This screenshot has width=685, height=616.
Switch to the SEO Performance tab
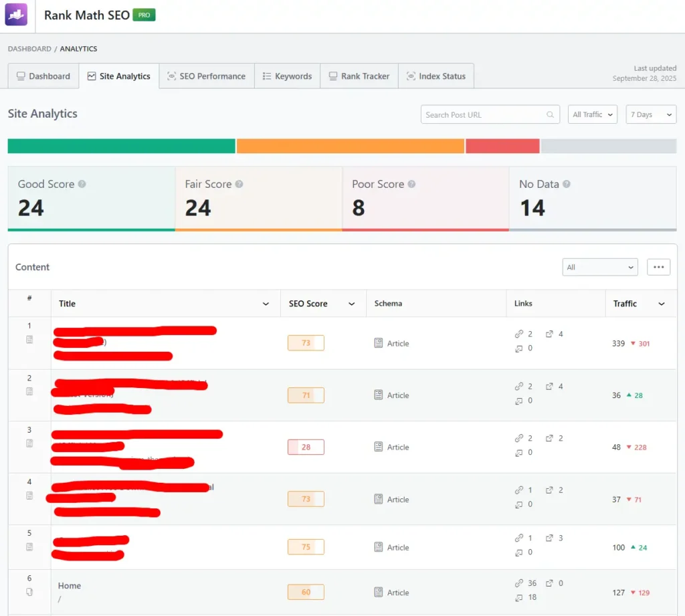[206, 76]
